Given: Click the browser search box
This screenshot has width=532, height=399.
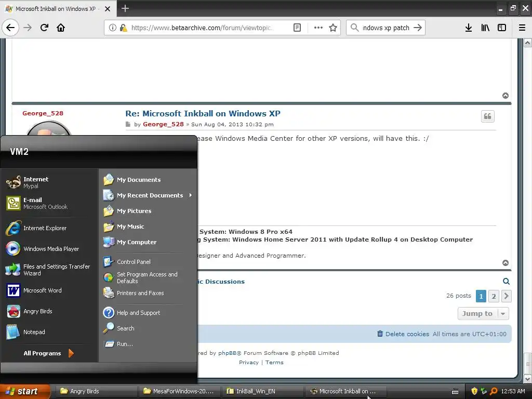Looking at the screenshot, I should [x=386, y=28].
